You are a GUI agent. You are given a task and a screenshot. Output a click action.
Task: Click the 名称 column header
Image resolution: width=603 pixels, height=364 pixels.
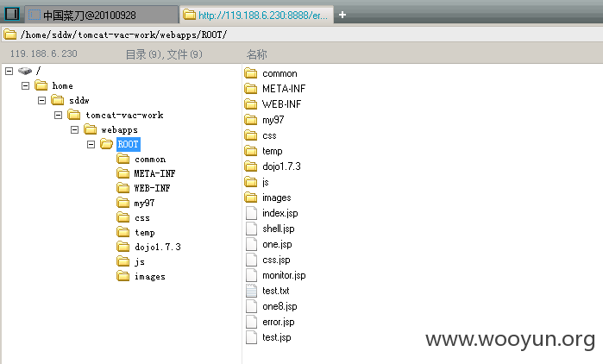(256, 54)
